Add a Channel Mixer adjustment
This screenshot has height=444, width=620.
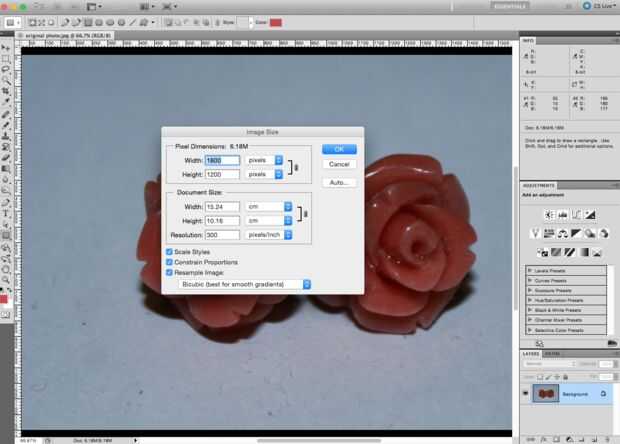coord(604,234)
